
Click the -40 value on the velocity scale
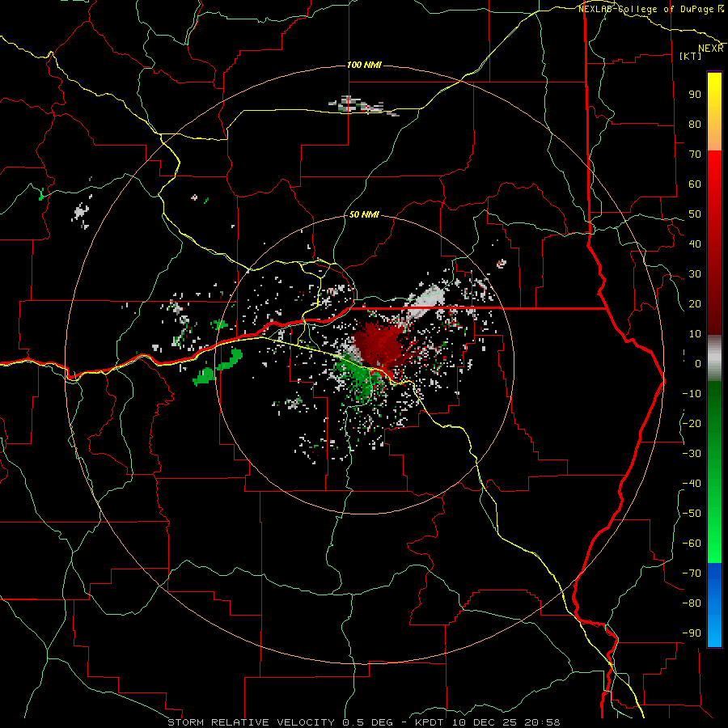tap(692, 484)
